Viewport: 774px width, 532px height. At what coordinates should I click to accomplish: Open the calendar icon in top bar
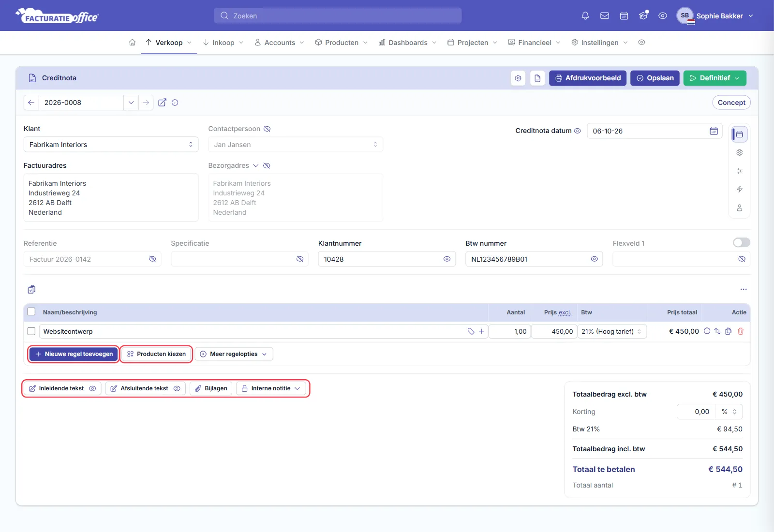[624, 16]
